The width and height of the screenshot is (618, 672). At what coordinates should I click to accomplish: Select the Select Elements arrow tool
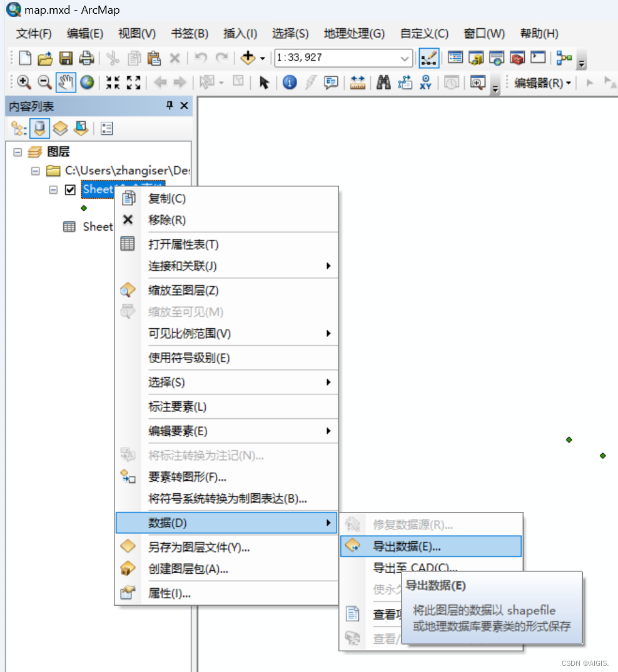(264, 83)
